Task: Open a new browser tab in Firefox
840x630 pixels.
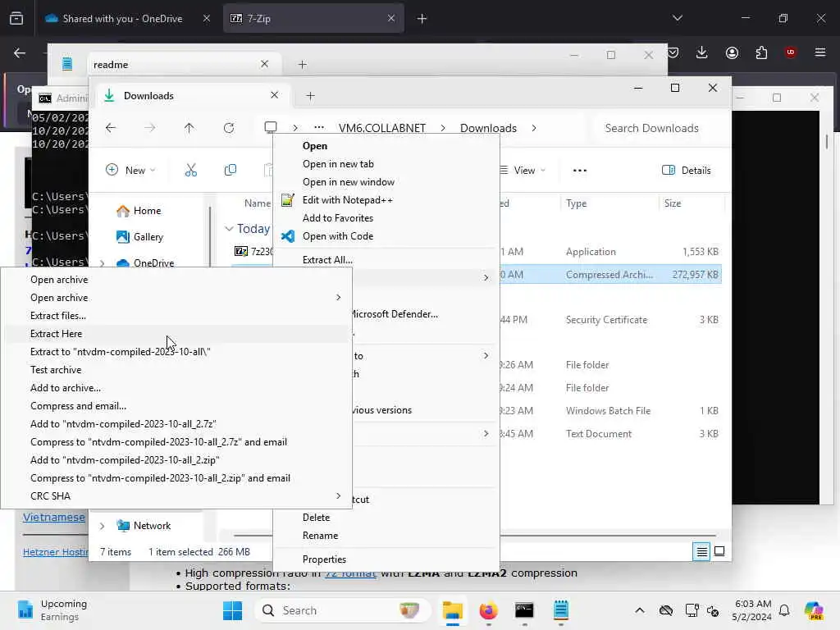Action: 422,19
